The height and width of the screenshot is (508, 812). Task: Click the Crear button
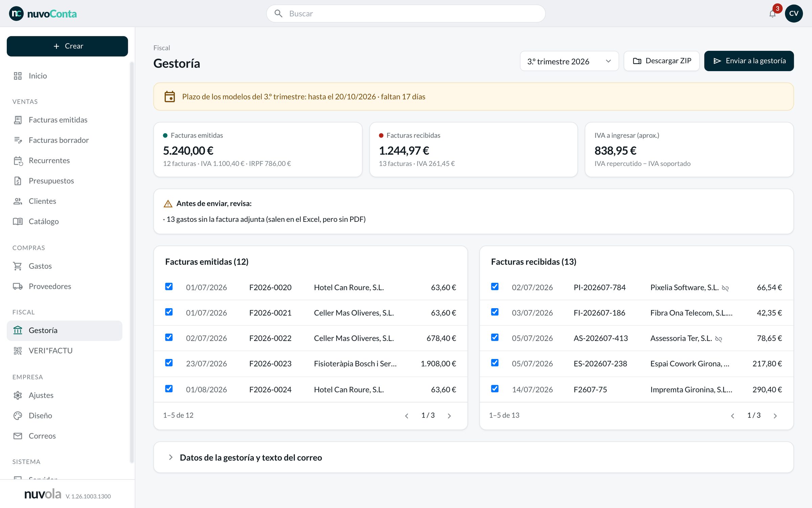(67, 46)
